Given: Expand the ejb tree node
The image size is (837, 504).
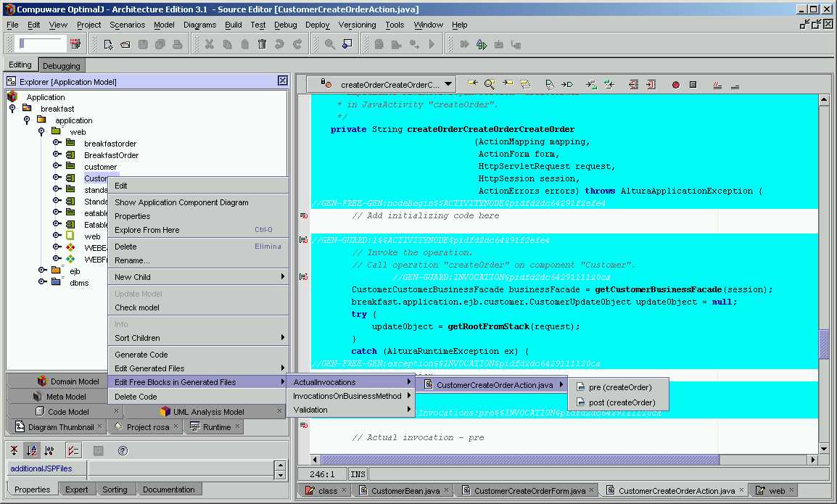Looking at the screenshot, I should [x=43, y=270].
